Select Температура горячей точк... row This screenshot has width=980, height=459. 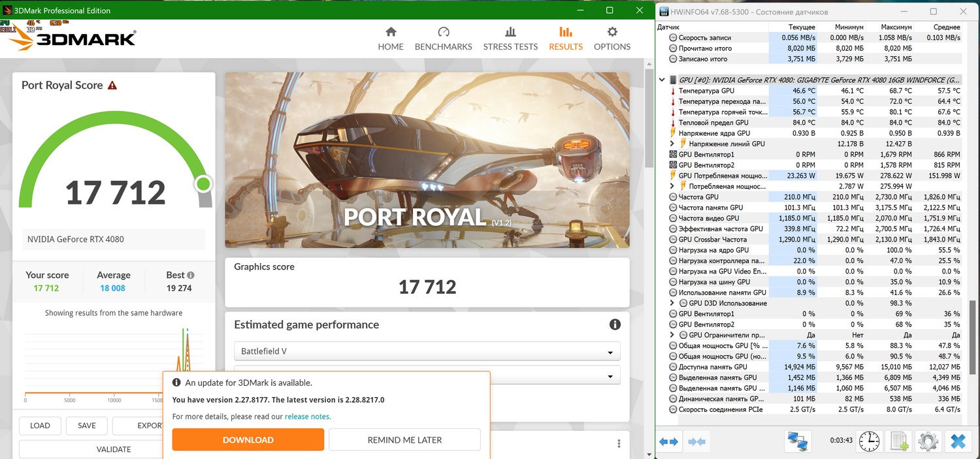pos(809,112)
